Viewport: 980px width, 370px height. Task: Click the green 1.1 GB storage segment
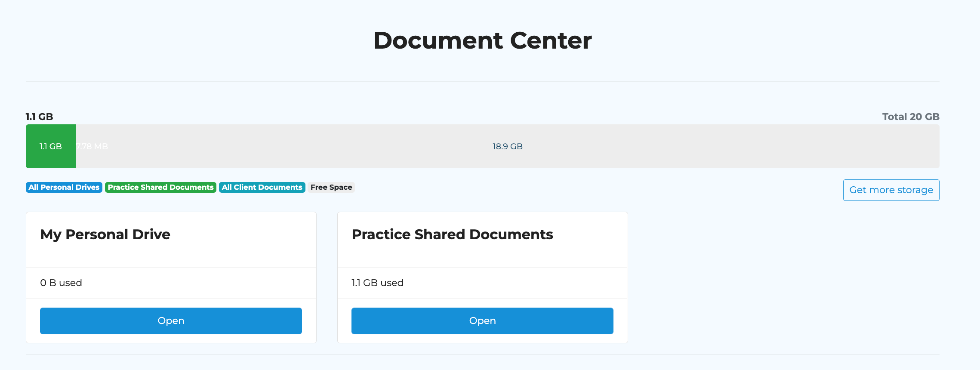coord(50,146)
